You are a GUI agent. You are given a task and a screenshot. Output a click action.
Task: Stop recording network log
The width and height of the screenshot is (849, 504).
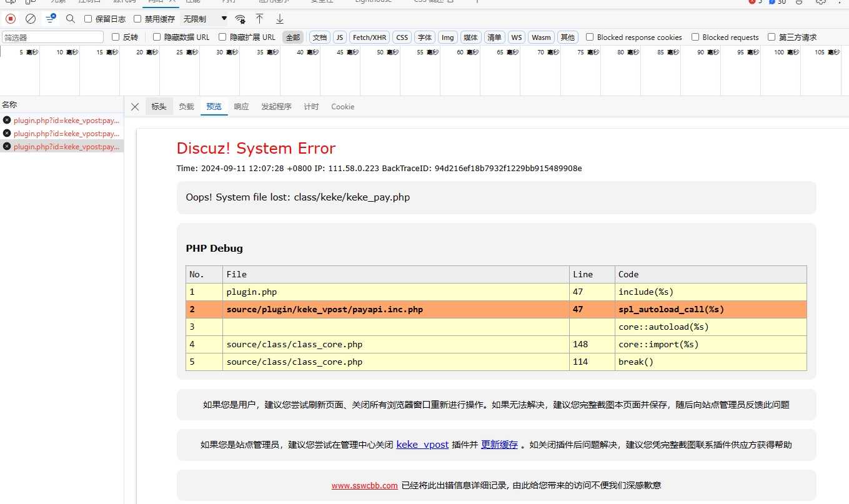(x=11, y=19)
